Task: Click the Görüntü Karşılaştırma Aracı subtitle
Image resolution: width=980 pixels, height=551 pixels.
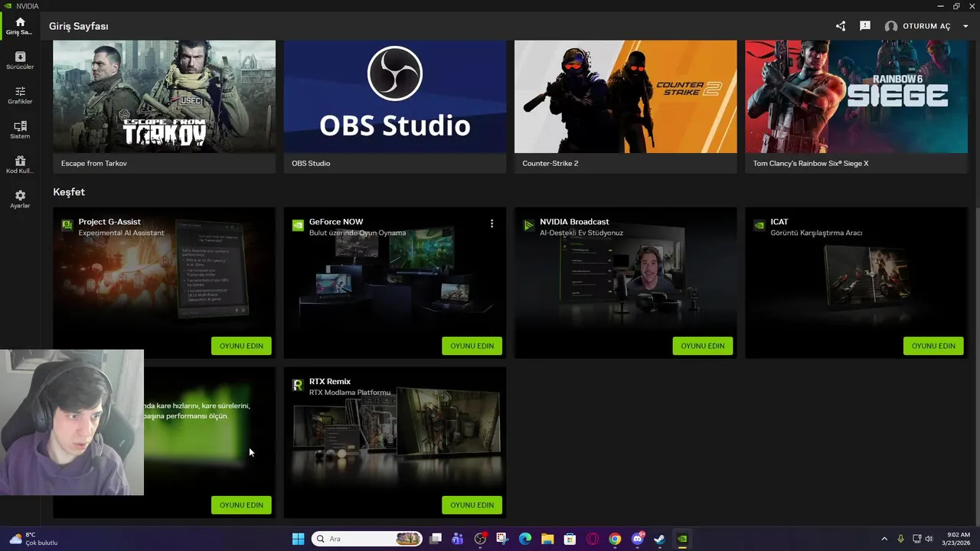Action: pyautogui.click(x=816, y=233)
